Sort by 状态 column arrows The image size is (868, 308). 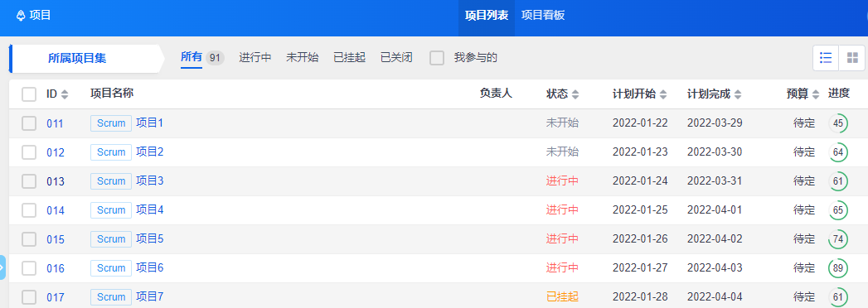575,94
